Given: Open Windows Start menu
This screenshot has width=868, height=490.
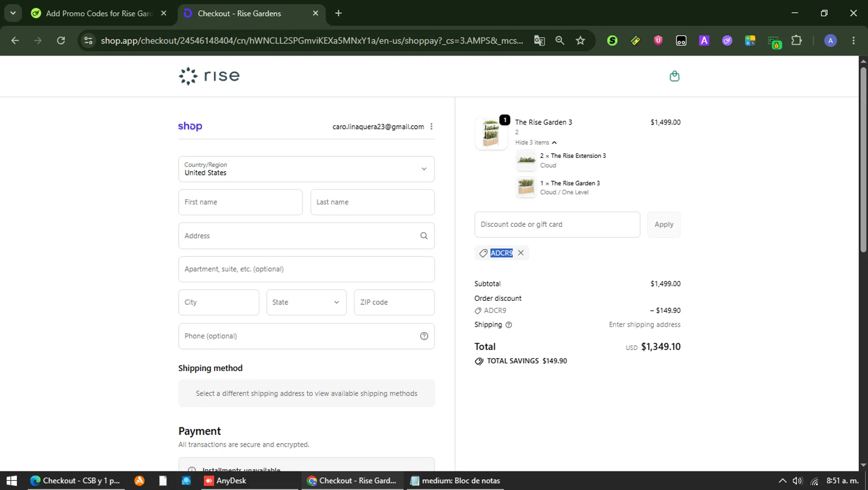Looking at the screenshot, I should (12, 481).
